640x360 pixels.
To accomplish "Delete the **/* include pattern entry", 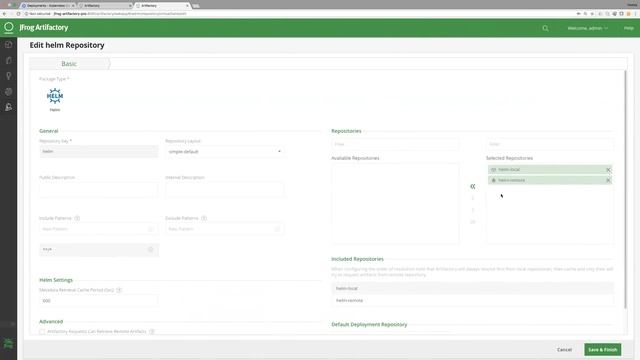I will [x=151, y=249].
